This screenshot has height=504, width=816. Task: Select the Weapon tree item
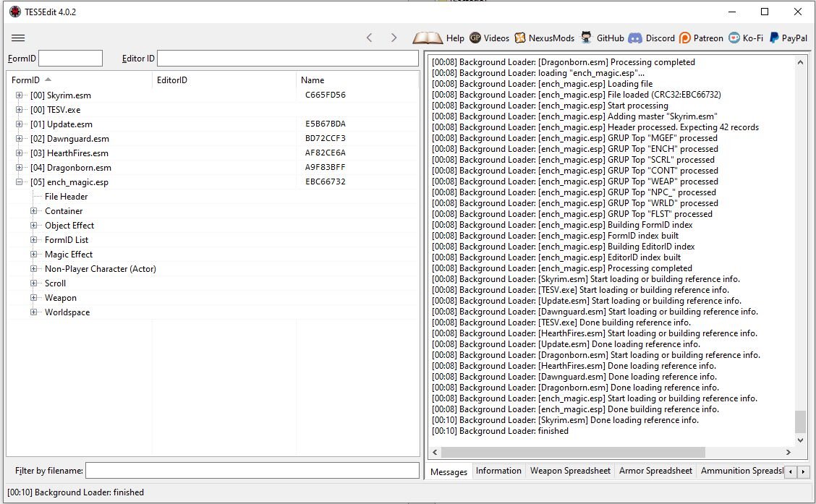click(60, 297)
